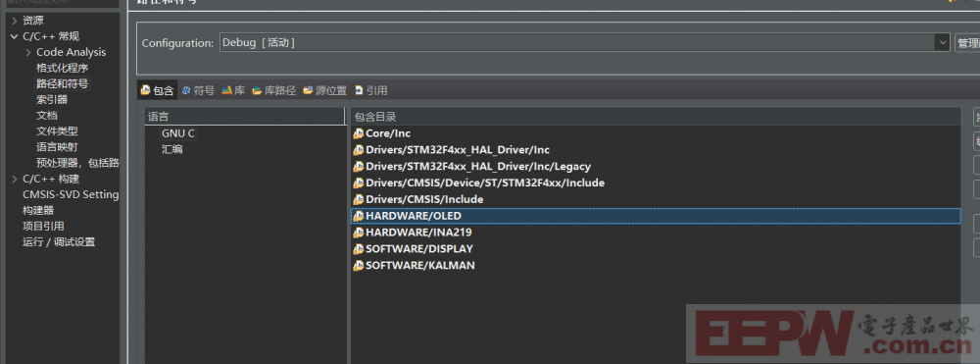Click the 包含目录 column header
The width and height of the screenshot is (980, 364).
[655, 117]
